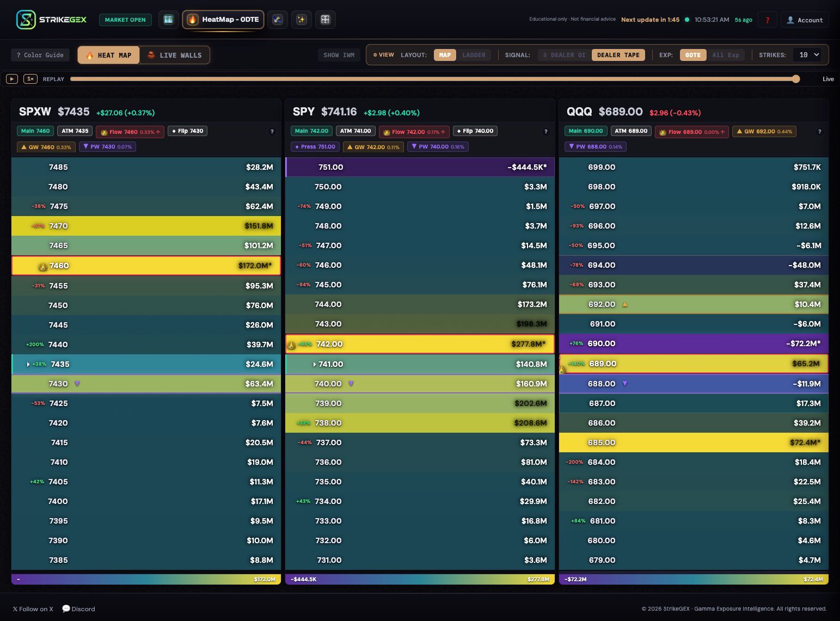Open the SPXW panel help question icon
This screenshot has width=840, height=621.
pyautogui.click(x=272, y=132)
